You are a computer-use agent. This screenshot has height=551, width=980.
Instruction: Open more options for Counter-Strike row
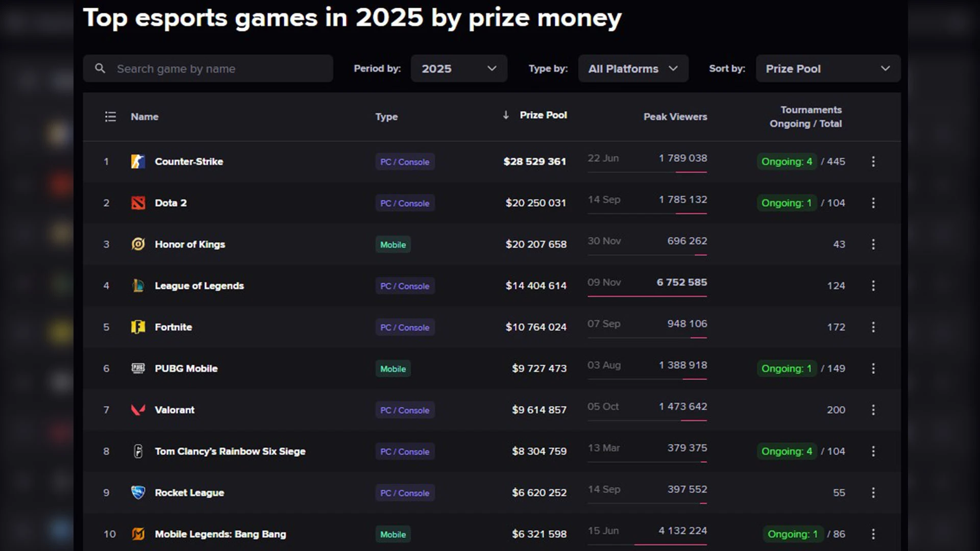[873, 162]
